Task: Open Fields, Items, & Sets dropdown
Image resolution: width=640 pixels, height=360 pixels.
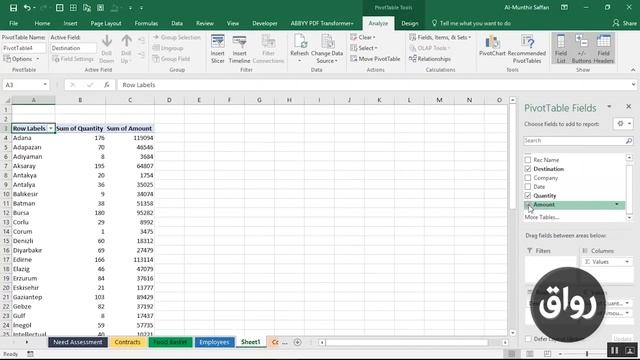Action: (440, 37)
